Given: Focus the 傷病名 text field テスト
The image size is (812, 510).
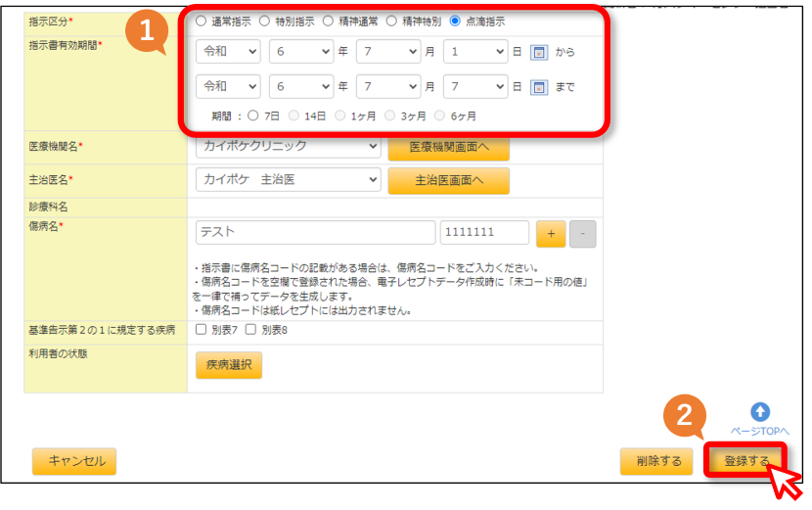Looking at the screenshot, I should (x=315, y=232).
